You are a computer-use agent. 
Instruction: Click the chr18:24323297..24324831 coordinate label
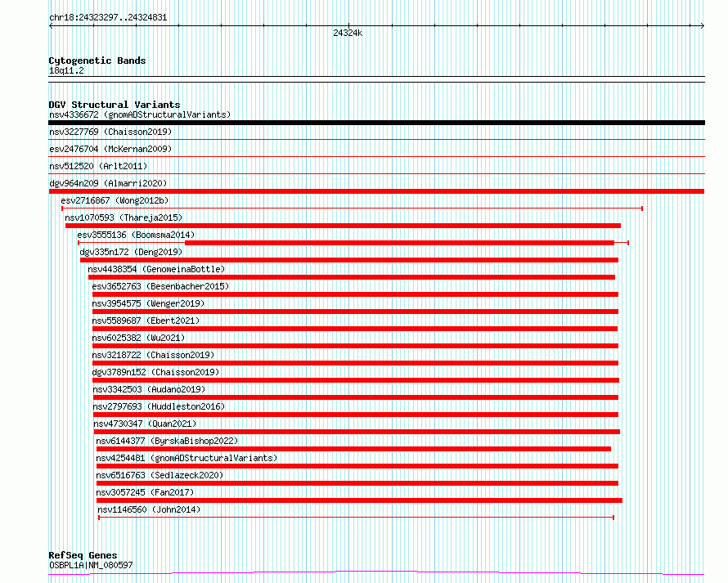pos(108,18)
